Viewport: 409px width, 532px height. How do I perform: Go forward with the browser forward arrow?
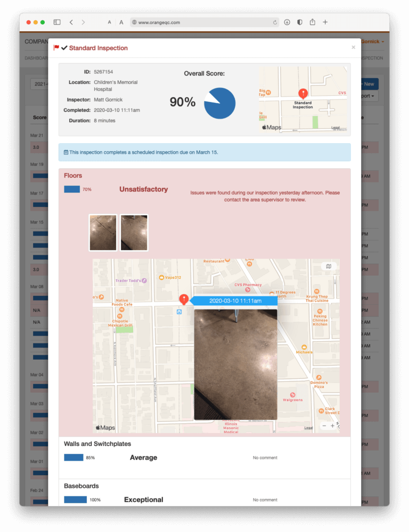pos(83,22)
